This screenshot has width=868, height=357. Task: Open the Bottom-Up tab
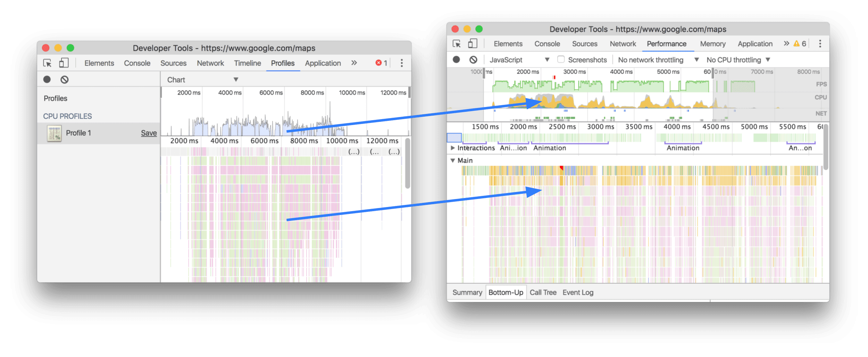pos(506,292)
